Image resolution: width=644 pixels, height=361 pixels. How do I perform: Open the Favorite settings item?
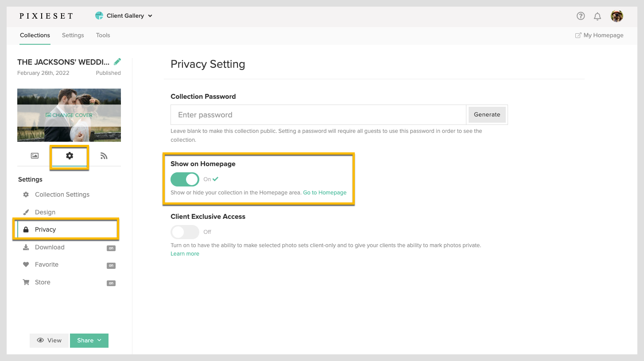[x=47, y=264]
